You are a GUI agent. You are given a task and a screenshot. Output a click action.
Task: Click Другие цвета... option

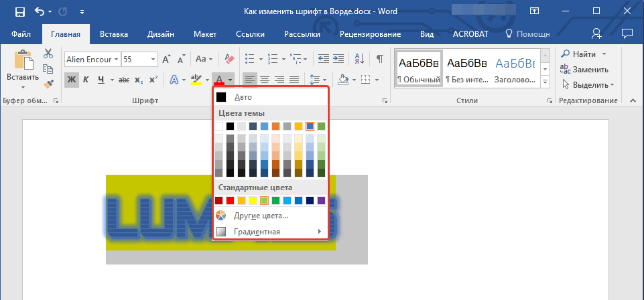pos(261,216)
